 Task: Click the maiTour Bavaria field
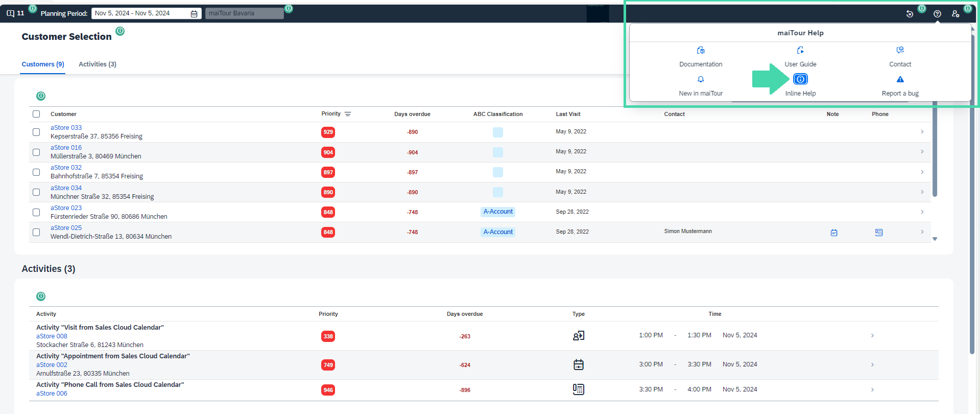click(244, 13)
